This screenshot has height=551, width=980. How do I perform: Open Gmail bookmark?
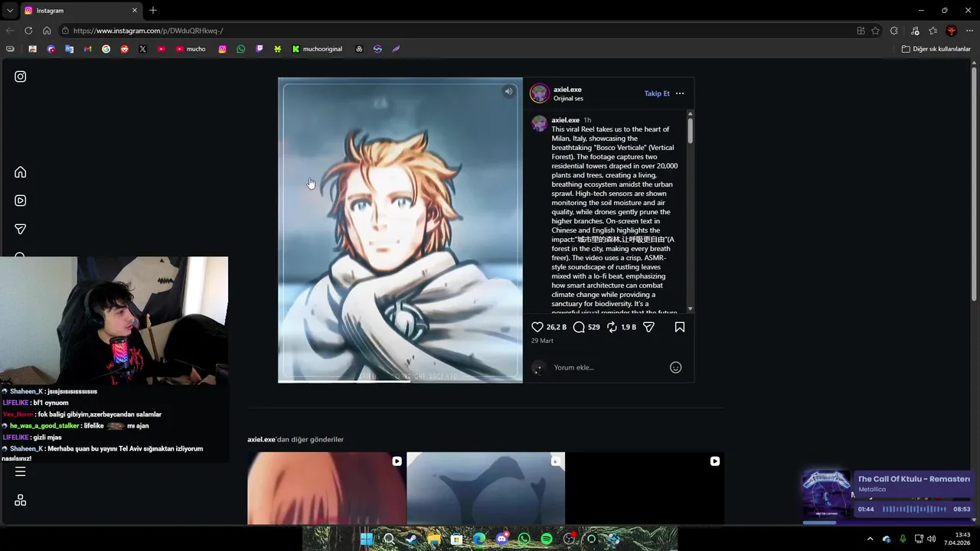[87, 49]
